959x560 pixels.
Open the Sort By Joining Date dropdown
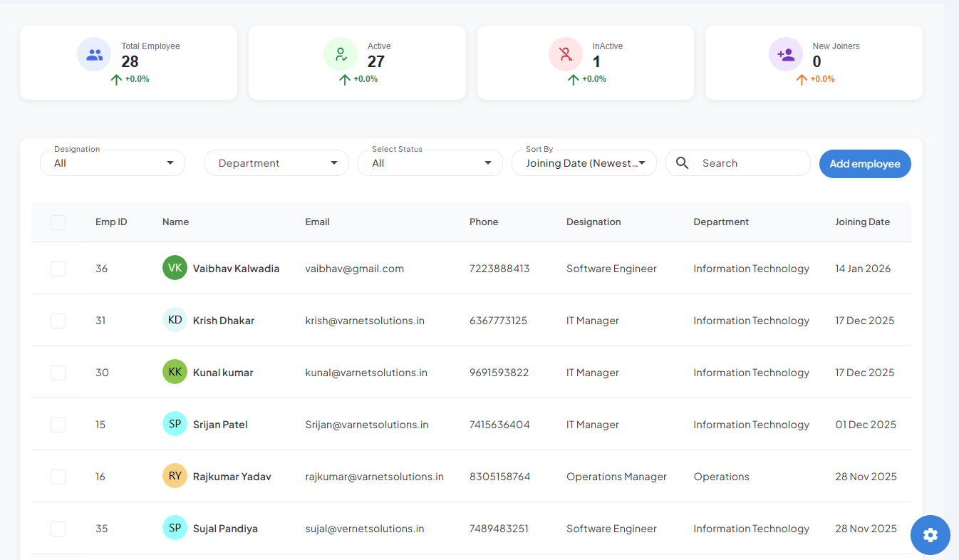coord(584,163)
